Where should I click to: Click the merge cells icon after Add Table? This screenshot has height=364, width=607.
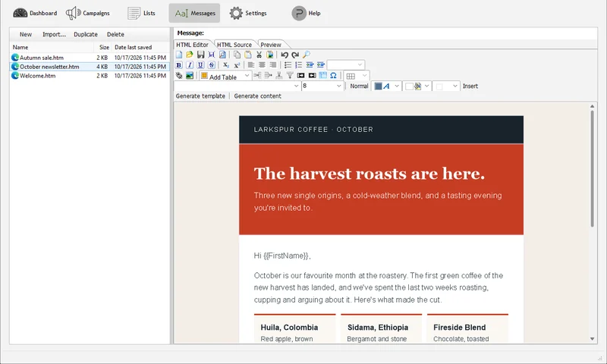tap(257, 75)
